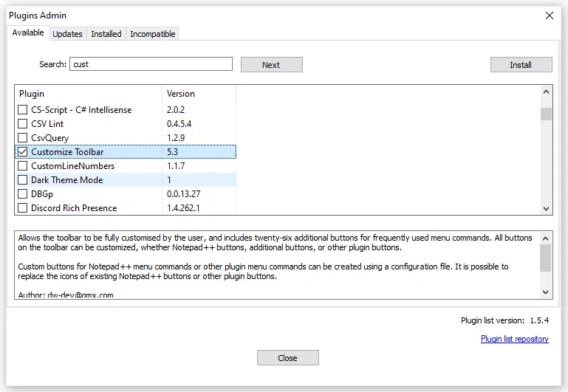
Task: Click version 2.0.2 of CS-Script
Action: (176, 110)
